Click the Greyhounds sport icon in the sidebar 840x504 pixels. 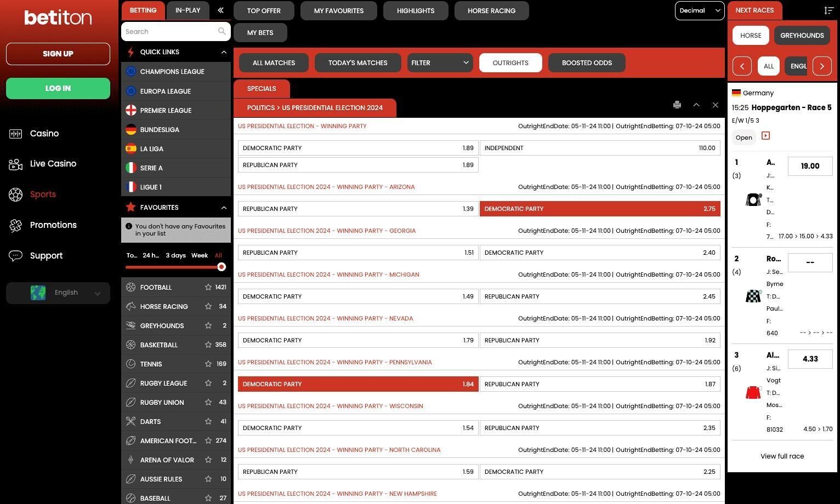(x=130, y=325)
